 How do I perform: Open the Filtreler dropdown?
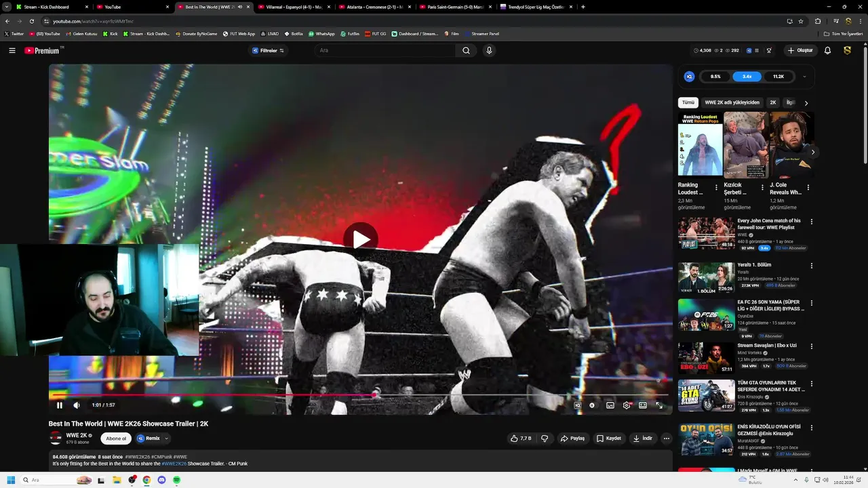click(x=268, y=50)
